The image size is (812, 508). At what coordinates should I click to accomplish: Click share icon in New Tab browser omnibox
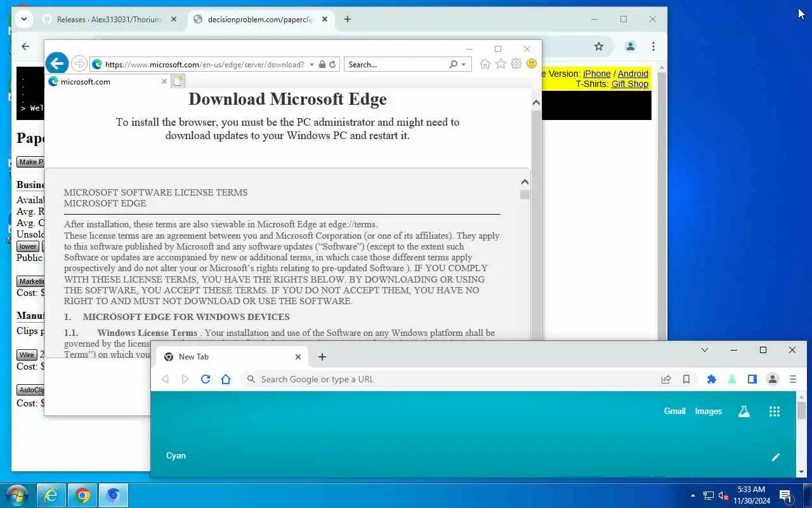[666, 379]
